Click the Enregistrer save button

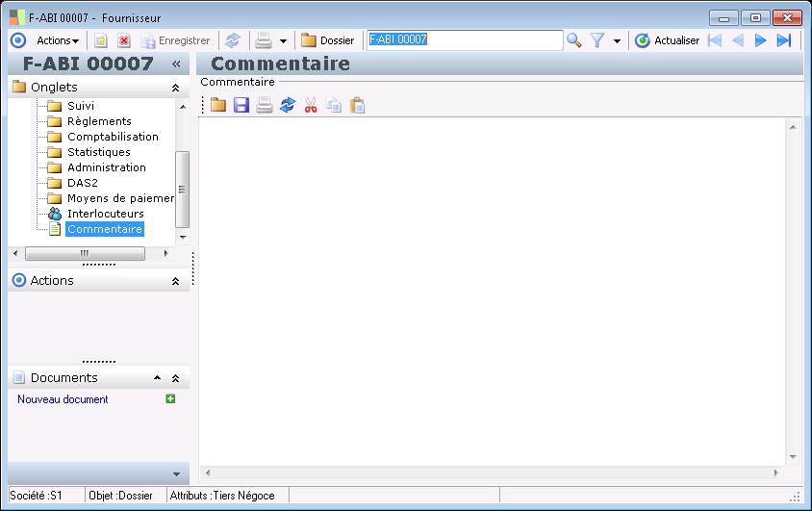click(176, 40)
